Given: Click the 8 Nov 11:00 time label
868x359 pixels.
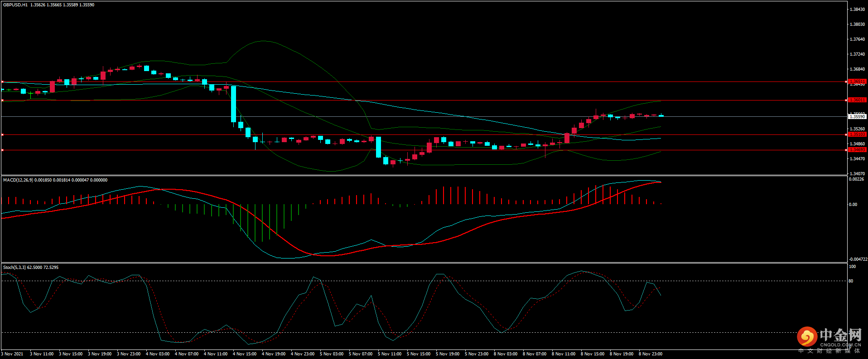Looking at the screenshot, I should (x=564, y=354).
